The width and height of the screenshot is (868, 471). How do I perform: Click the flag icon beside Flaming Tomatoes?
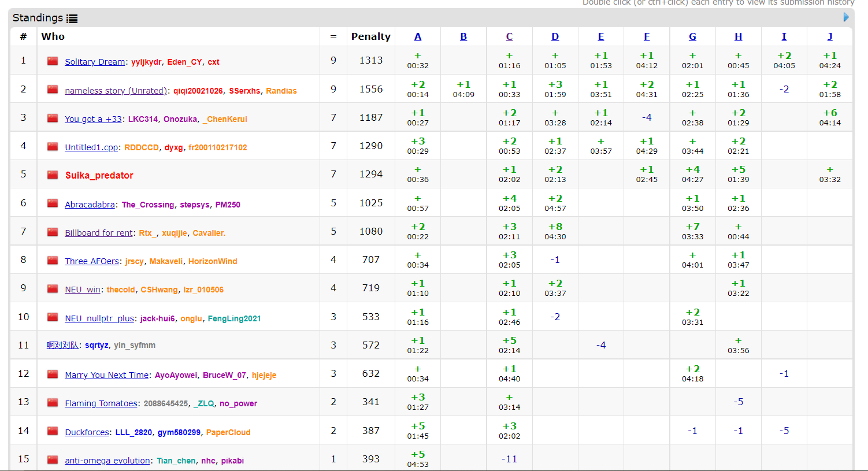point(53,402)
